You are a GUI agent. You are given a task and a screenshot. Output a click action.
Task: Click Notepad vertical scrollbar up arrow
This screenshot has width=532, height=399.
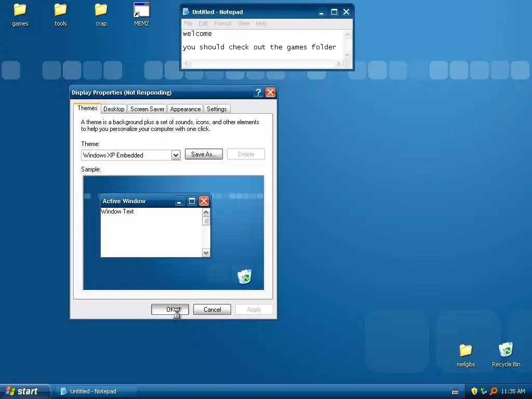pos(347,34)
